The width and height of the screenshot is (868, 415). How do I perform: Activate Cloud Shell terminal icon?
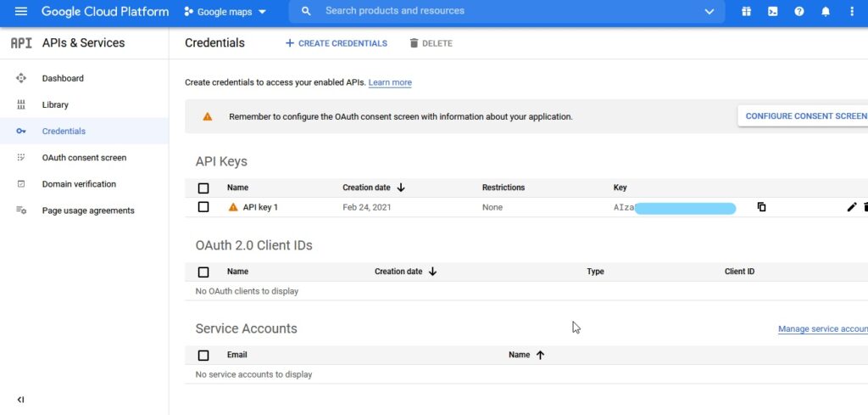coord(772,12)
